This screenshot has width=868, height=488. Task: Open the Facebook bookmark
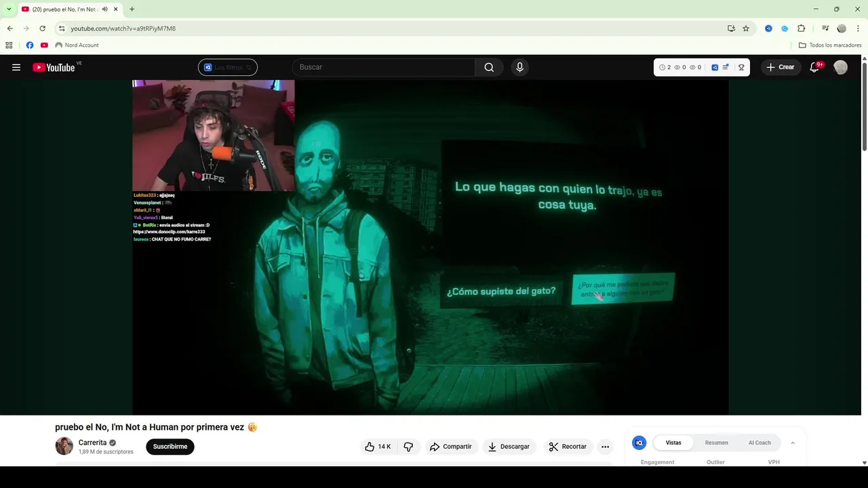coord(29,45)
